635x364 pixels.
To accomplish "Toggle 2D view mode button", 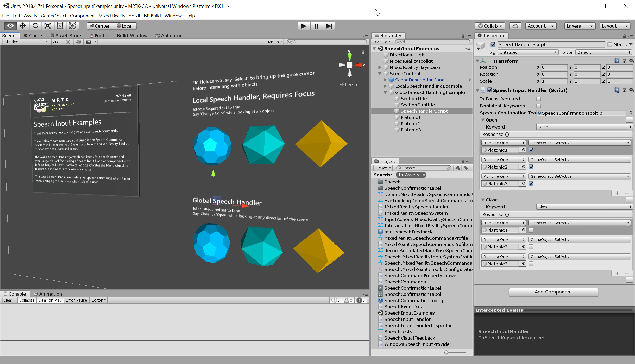I will tap(55, 42).
